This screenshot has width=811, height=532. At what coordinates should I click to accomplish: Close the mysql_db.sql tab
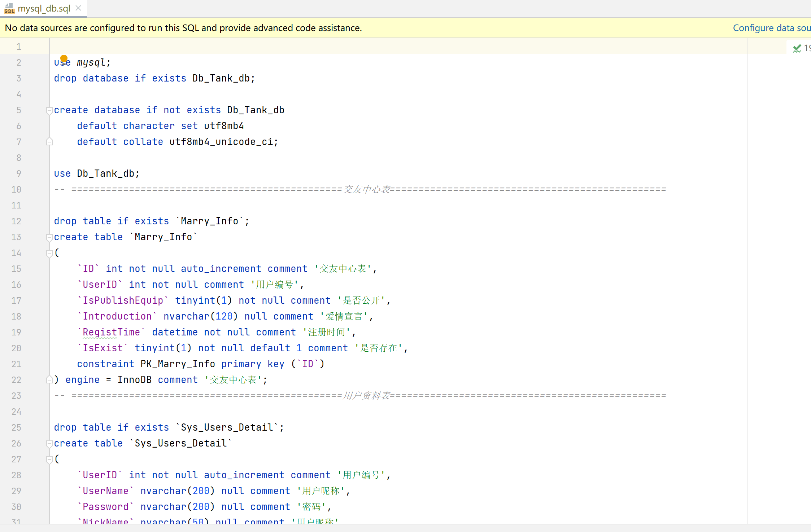pos(78,8)
